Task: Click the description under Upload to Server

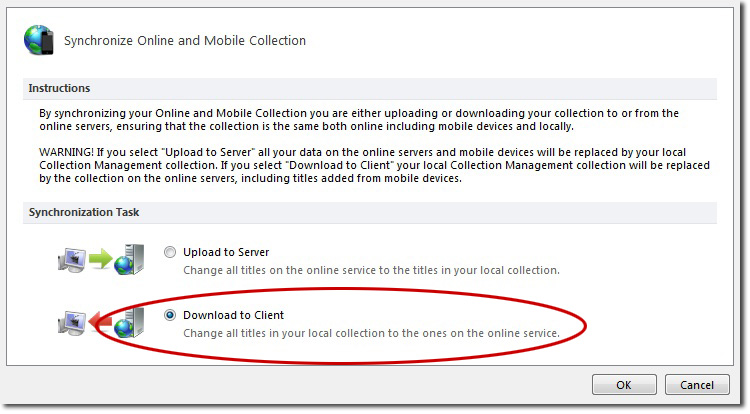Action: [x=371, y=270]
